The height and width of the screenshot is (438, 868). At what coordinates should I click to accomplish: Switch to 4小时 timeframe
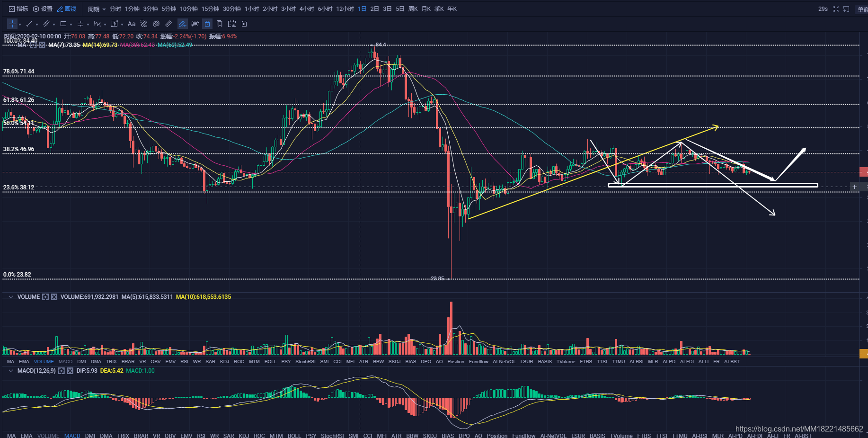click(307, 9)
